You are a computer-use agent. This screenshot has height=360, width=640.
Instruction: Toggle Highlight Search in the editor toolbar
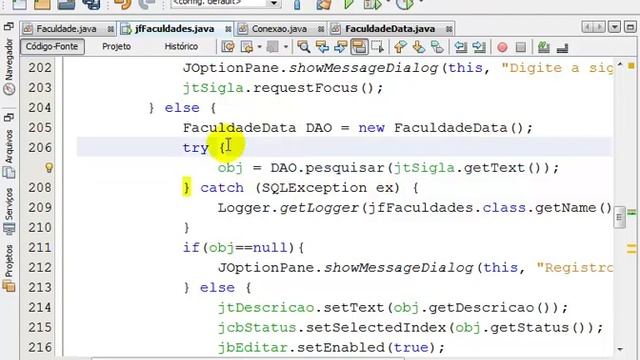coord(359,47)
